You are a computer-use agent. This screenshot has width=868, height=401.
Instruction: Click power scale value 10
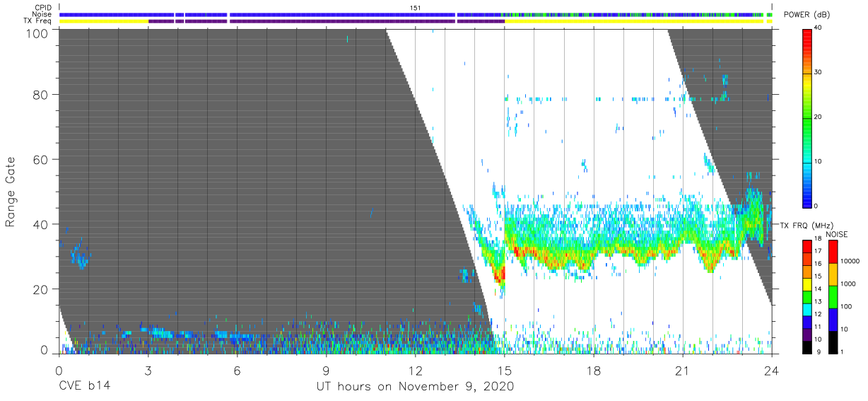pos(818,161)
